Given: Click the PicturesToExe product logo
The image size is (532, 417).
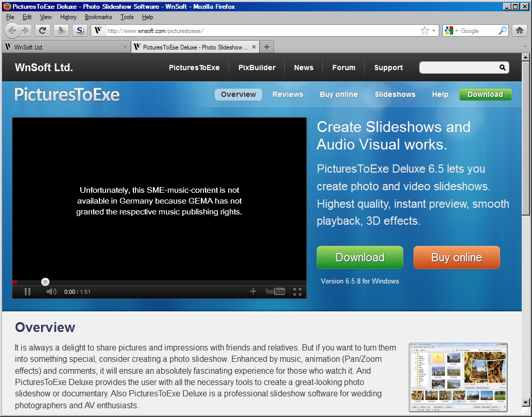Looking at the screenshot, I should click(67, 94).
